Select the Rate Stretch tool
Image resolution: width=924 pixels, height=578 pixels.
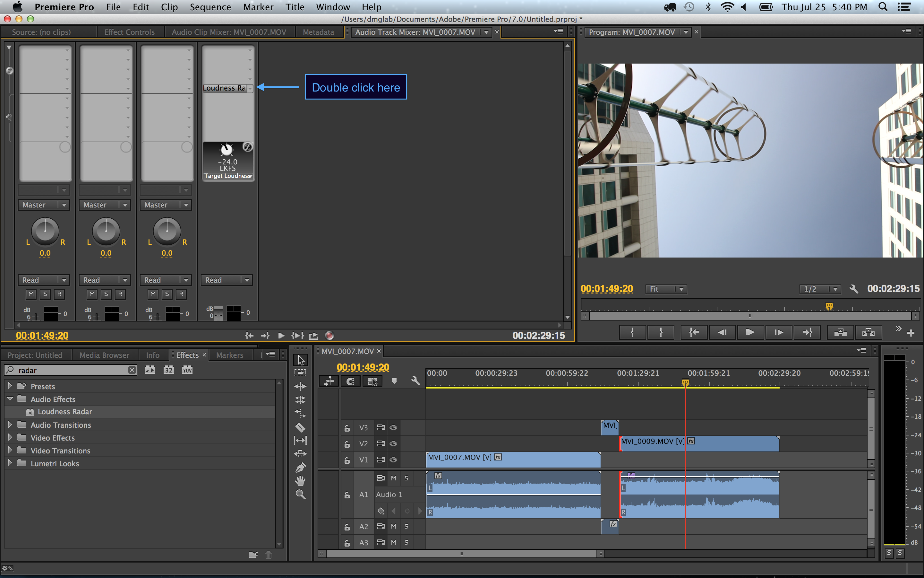301,413
